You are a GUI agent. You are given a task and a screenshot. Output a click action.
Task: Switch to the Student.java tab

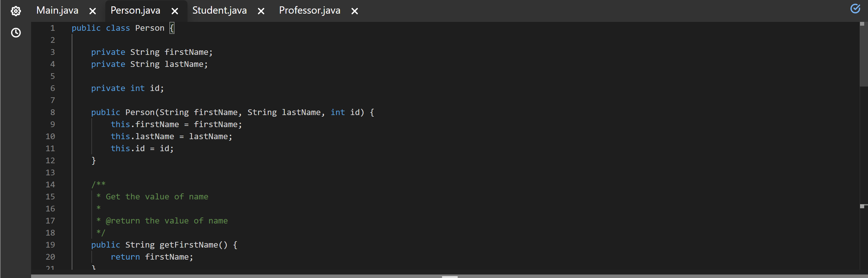click(x=219, y=10)
